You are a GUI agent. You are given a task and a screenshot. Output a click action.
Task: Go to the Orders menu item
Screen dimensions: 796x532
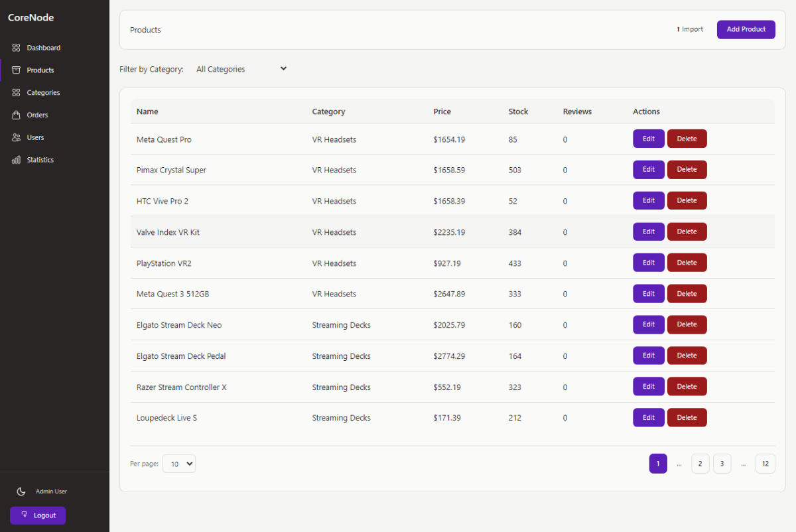click(37, 115)
